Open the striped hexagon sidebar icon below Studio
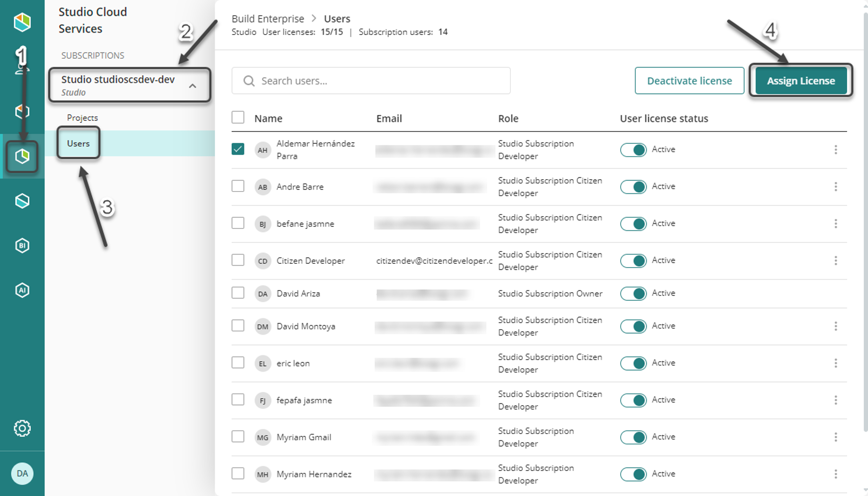The image size is (868, 496). click(22, 201)
